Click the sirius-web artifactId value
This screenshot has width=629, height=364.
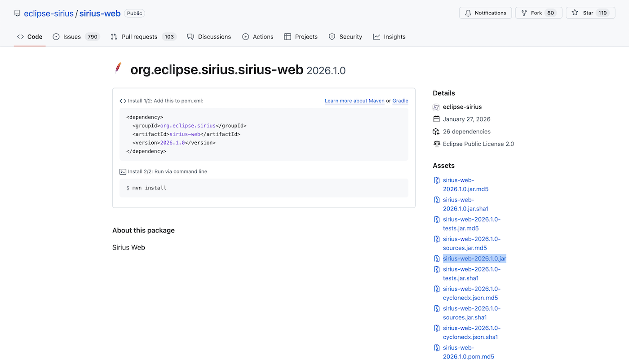[x=185, y=134]
